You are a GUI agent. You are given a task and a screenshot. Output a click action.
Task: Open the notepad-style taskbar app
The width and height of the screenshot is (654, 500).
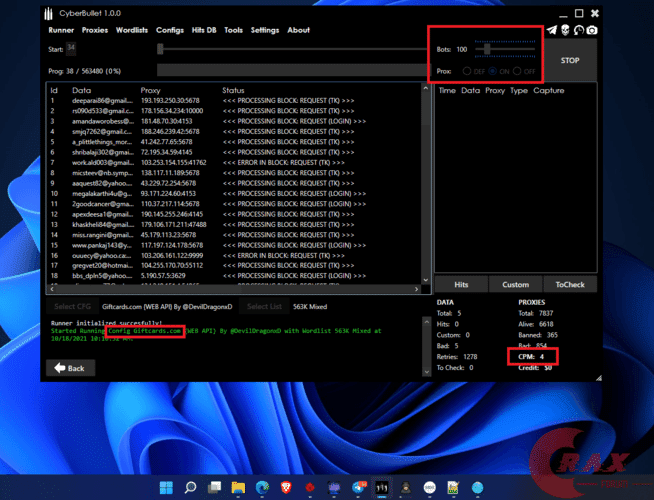(x=453, y=487)
